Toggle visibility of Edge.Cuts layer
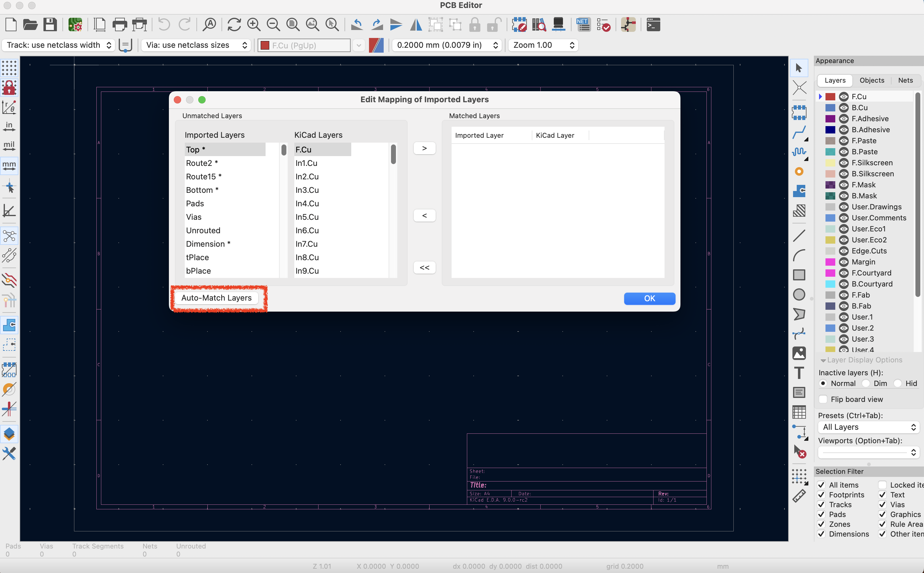The image size is (924, 573). coord(843,251)
